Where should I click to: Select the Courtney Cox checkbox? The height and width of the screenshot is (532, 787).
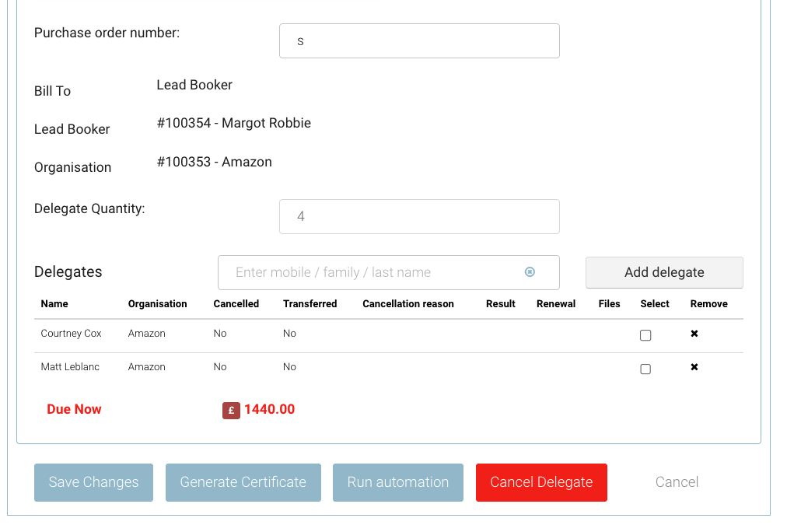point(645,335)
